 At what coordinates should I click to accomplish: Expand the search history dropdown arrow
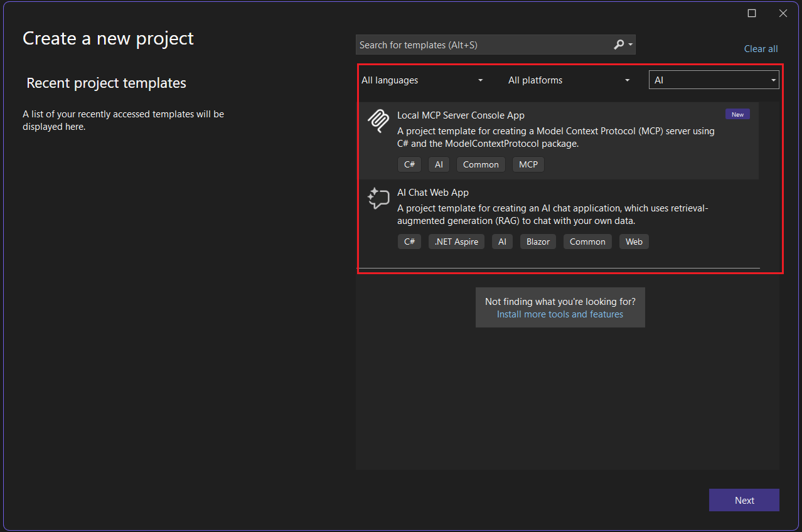tap(631, 45)
